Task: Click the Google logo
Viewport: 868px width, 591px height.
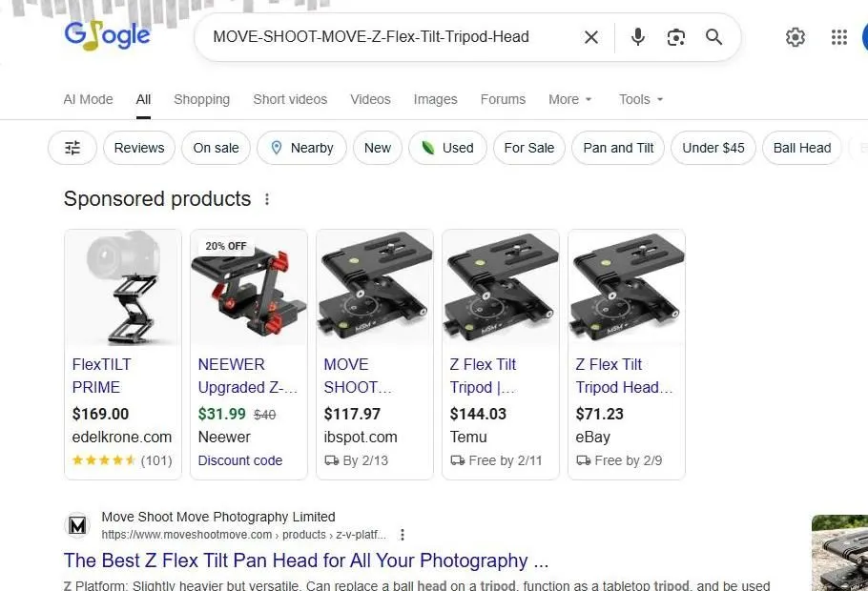Action: [107, 36]
